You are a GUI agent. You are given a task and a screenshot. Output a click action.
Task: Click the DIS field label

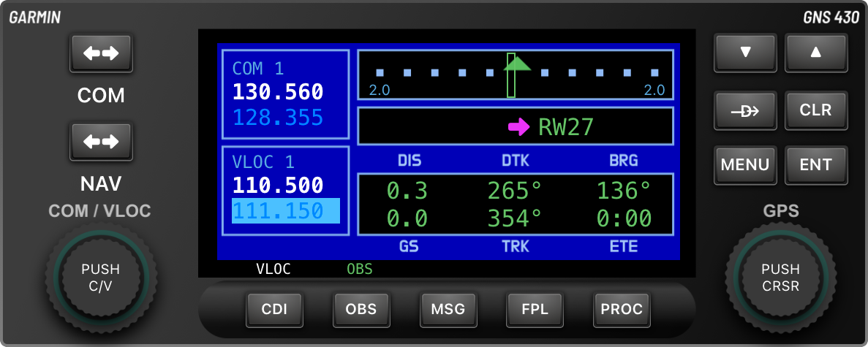tap(410, 161)
